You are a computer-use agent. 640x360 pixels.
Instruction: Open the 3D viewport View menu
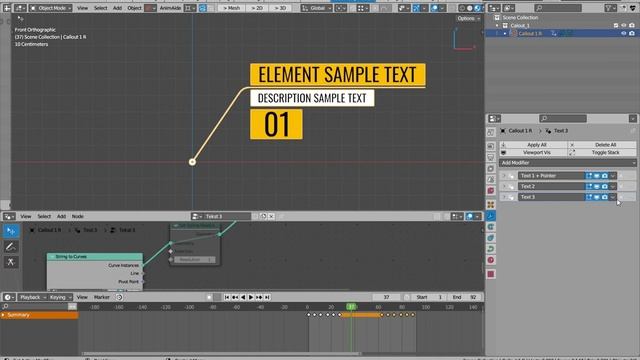point(82,8)
